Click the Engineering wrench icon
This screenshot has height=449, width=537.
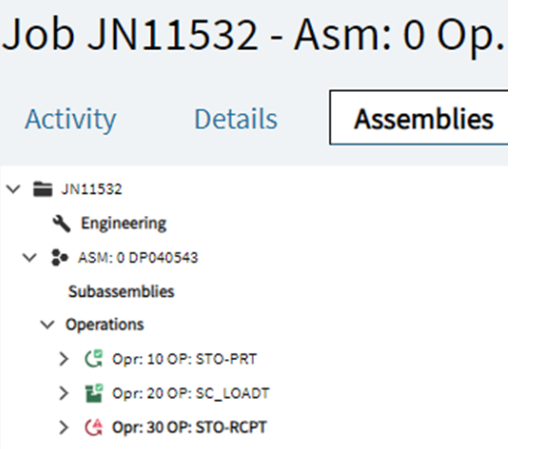[x=62, y=224]
